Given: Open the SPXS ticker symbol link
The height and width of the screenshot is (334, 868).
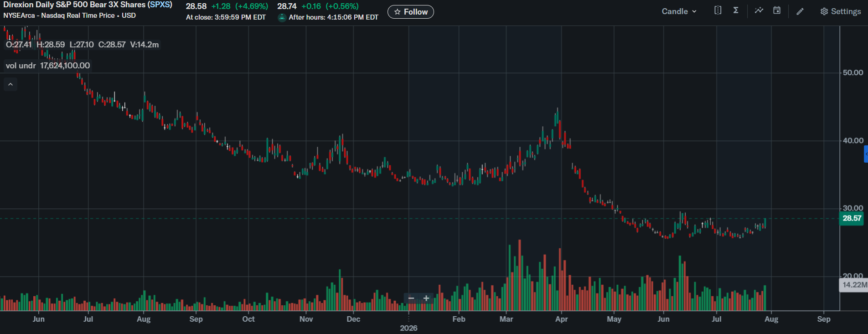Looking at the screenshot, I should 160,5.
